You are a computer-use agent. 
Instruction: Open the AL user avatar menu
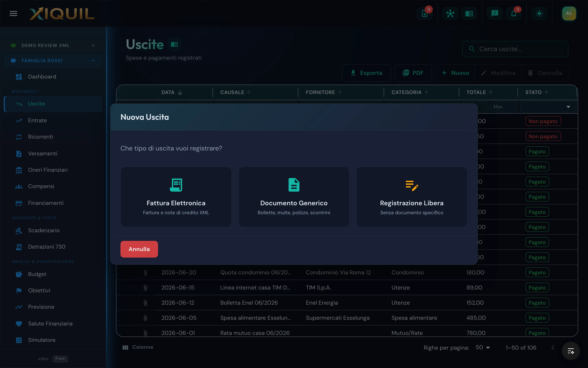[569, 13]
